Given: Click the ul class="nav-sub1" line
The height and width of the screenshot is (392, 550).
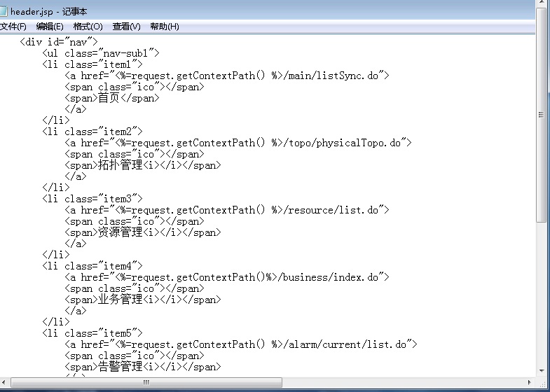Looking at the screenshot, I should pos(102,53).
